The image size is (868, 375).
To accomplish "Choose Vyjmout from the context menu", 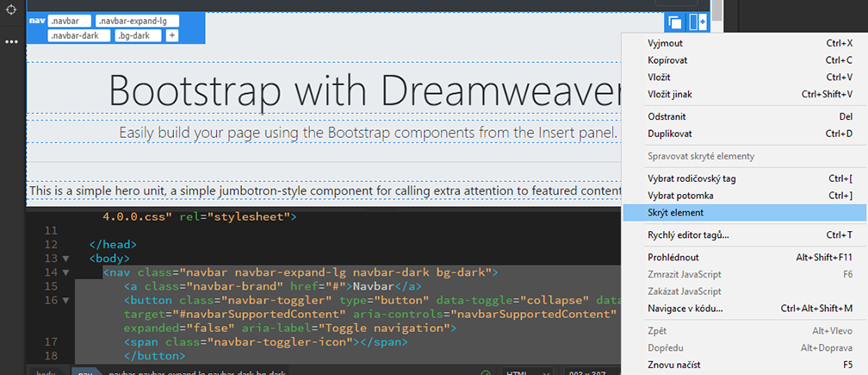I will pyautogui.click(x=745, y=43).
